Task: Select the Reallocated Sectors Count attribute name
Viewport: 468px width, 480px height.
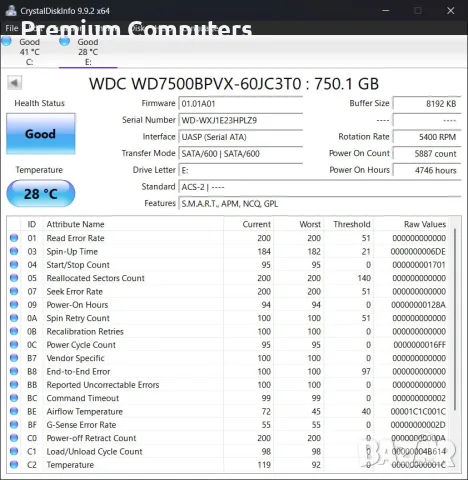Action: click(x=95, y=278)
